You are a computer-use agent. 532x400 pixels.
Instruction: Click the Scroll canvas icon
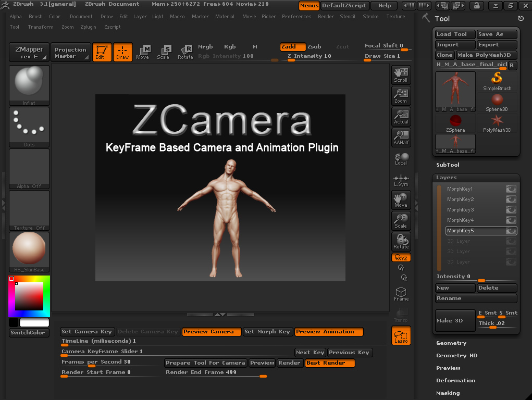401,75
